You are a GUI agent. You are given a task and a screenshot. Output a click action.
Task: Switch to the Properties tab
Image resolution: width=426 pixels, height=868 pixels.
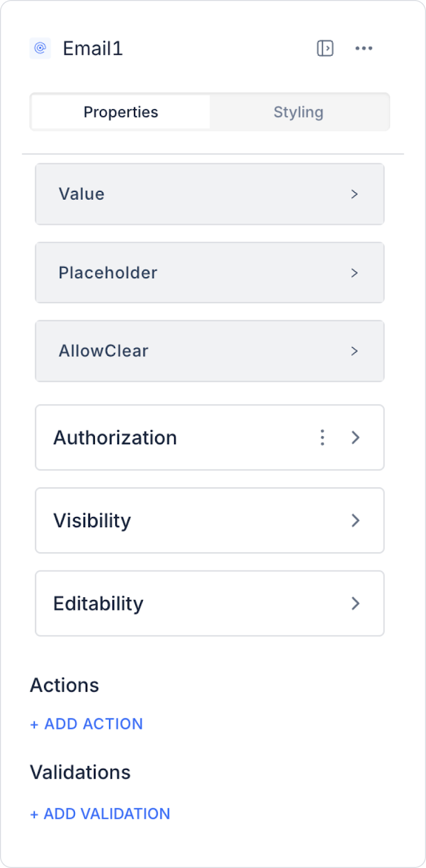(x=120, y=112)
